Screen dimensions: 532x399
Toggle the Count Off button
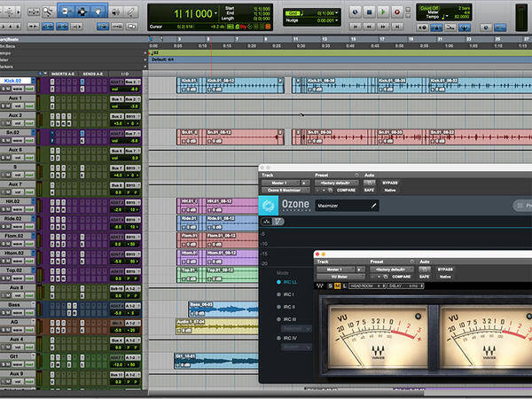(x=429, y=8)
